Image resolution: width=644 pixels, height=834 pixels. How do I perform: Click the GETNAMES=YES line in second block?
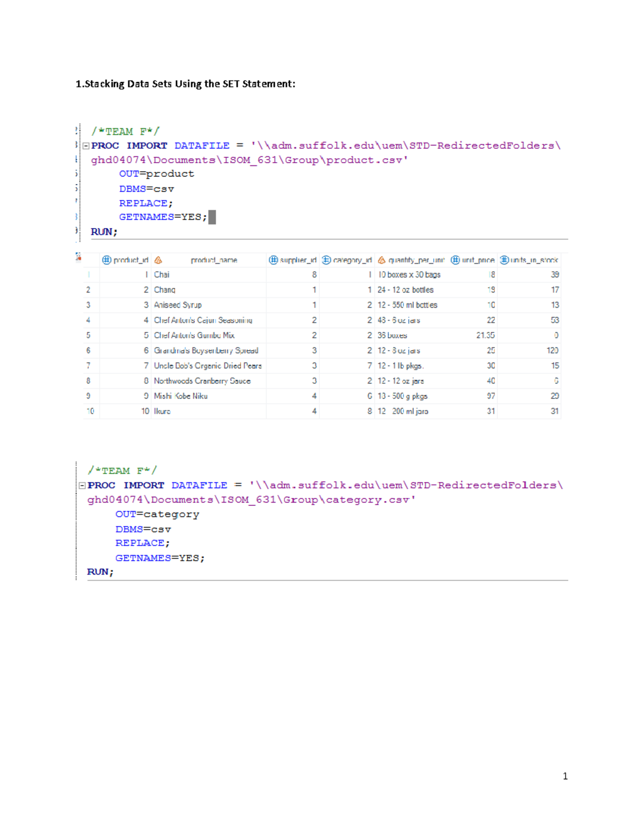point(159,557)
